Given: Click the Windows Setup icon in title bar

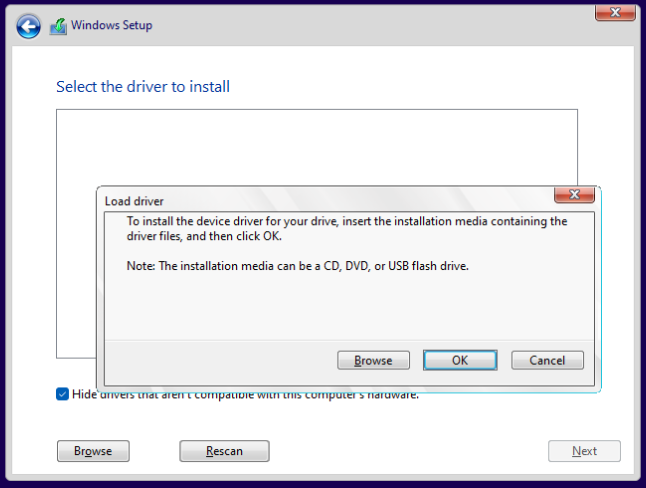Looking at the screenshot, I should (x=58, y=26).
